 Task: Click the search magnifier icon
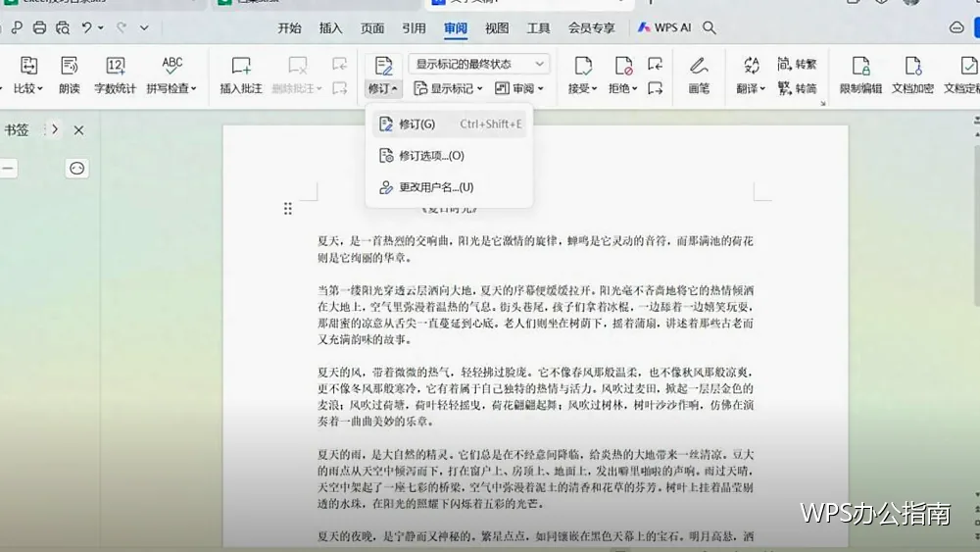(709, 27)
